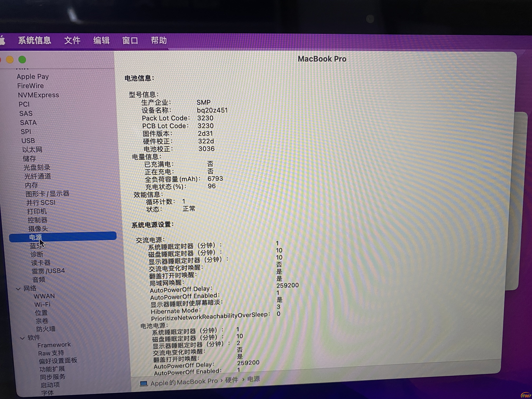Click Apple的MacBook Pro in path bar
Screen dimensions: 532x399
pos(184,382)
